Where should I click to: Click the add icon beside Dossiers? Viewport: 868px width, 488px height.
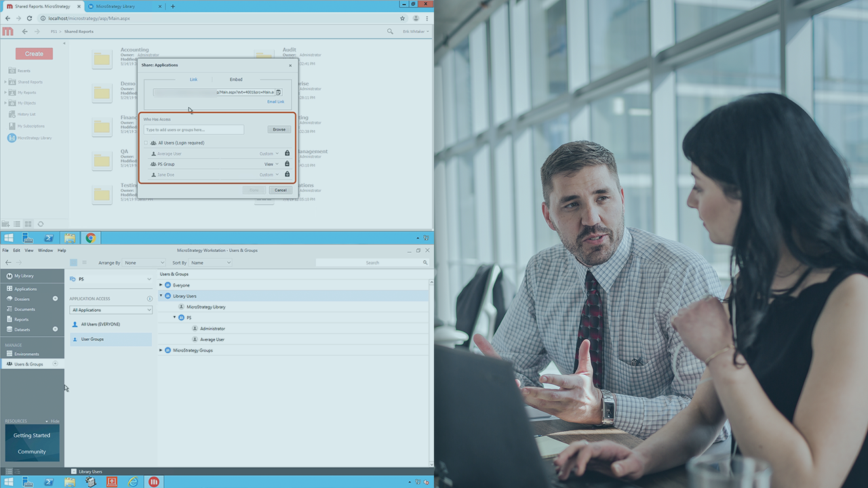click(56, 299)
